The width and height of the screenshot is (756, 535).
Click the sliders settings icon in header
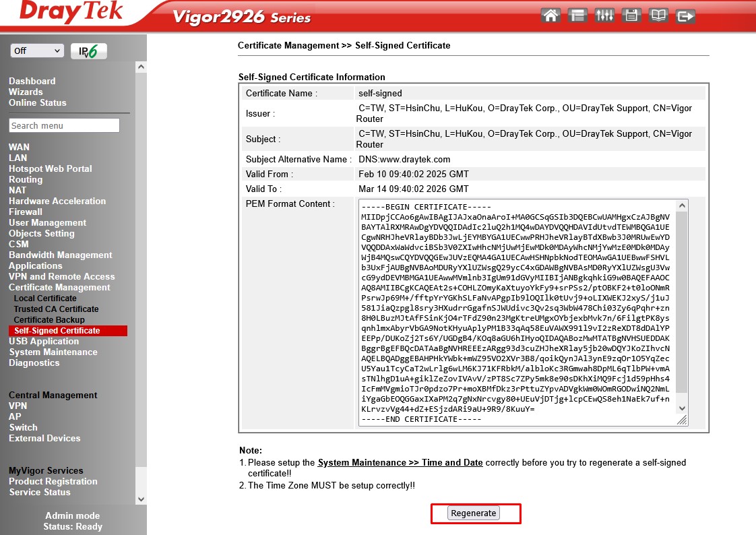click(604, 15)
